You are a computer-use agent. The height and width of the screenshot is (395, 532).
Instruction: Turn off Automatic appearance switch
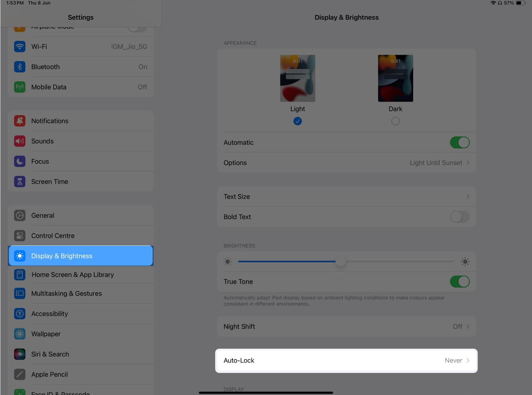point(460,143)
